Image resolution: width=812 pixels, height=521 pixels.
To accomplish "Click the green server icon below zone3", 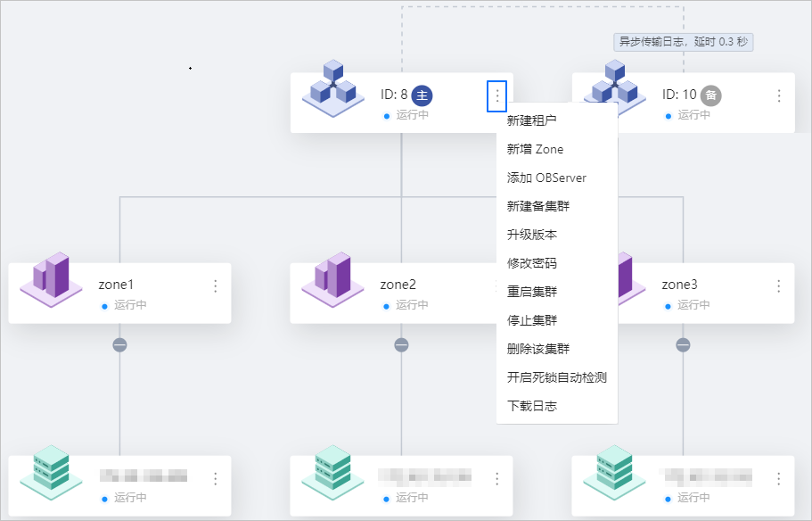I will (615, 472).
